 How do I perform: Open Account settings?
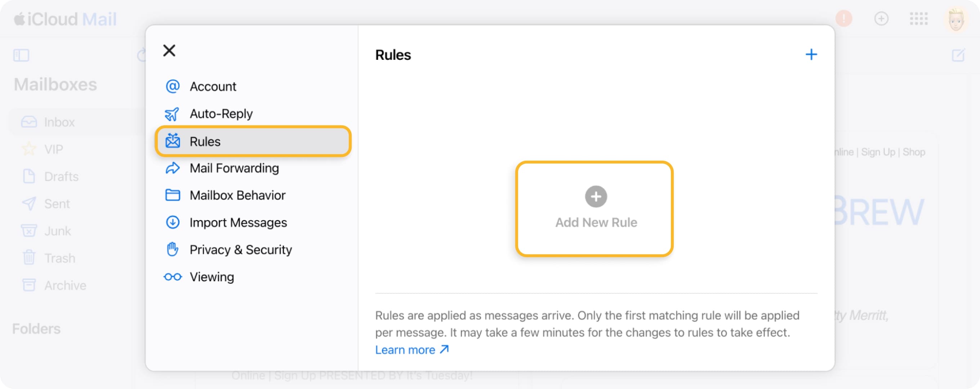click(213, 86)
